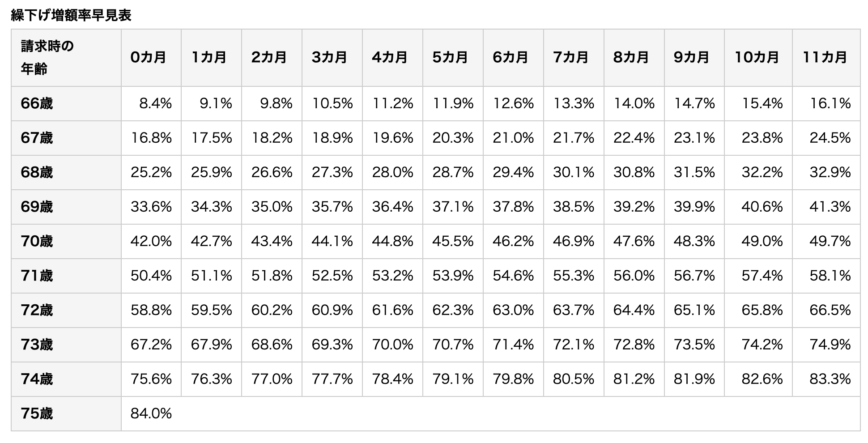Screen dimensions: 868x443
Task: Select the 16.1% cell
Action: click(x=830, y=103)
